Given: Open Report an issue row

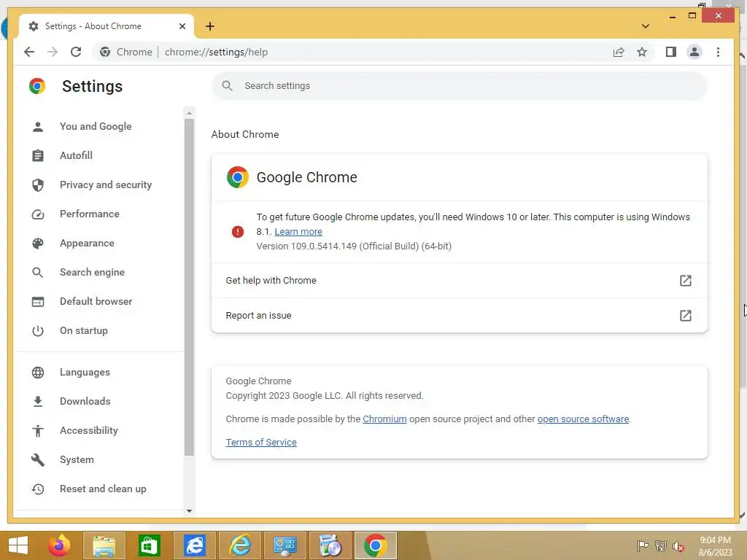Looking at the screenshot, I should pos(460,316).
